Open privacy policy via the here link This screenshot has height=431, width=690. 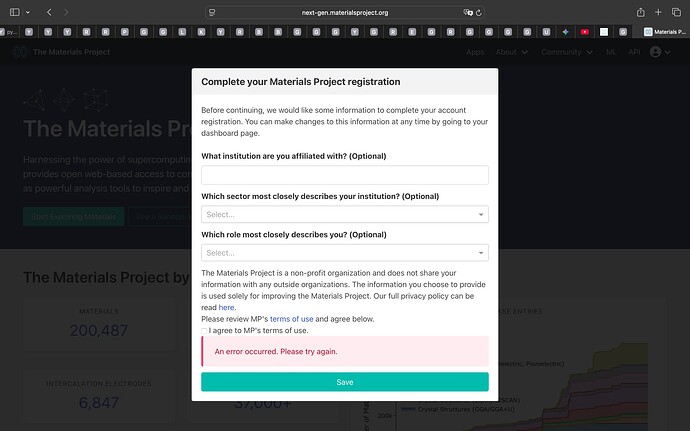227,308
